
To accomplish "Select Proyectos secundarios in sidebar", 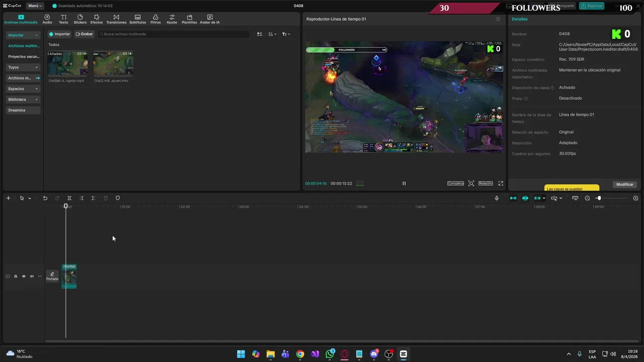I will tap(23, 57).
